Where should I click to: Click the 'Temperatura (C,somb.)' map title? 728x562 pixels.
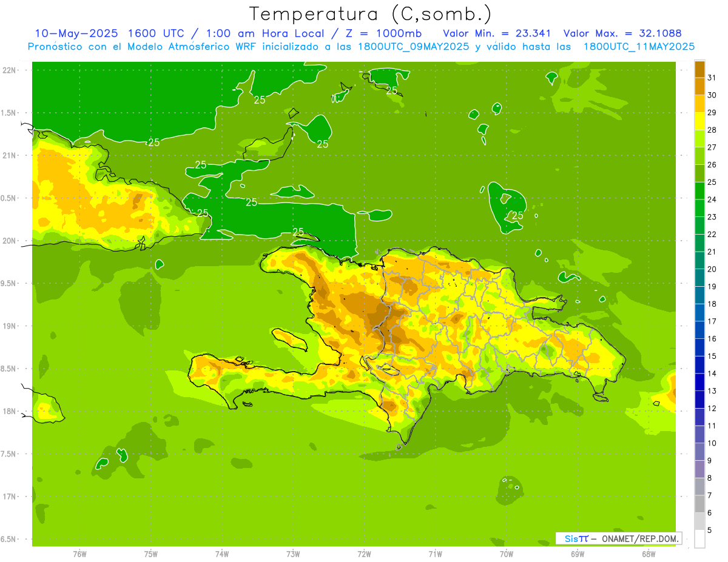tap(371, 14)
